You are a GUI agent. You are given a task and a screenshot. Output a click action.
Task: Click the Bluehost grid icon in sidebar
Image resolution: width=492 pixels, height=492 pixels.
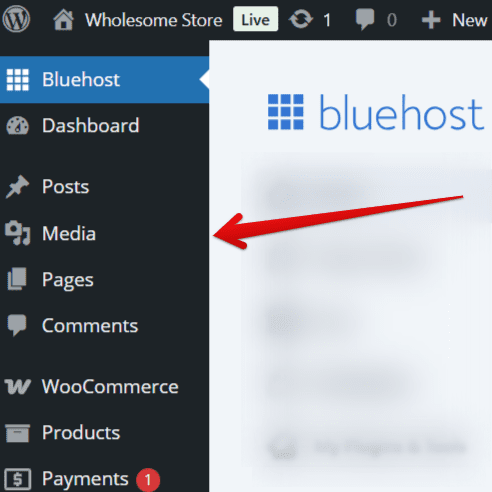18,80
